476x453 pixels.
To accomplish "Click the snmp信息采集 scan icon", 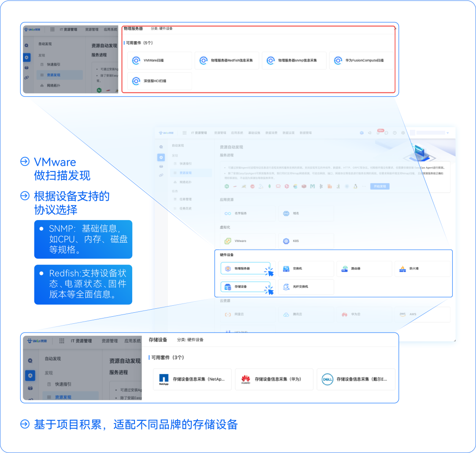I will [271, 60].
